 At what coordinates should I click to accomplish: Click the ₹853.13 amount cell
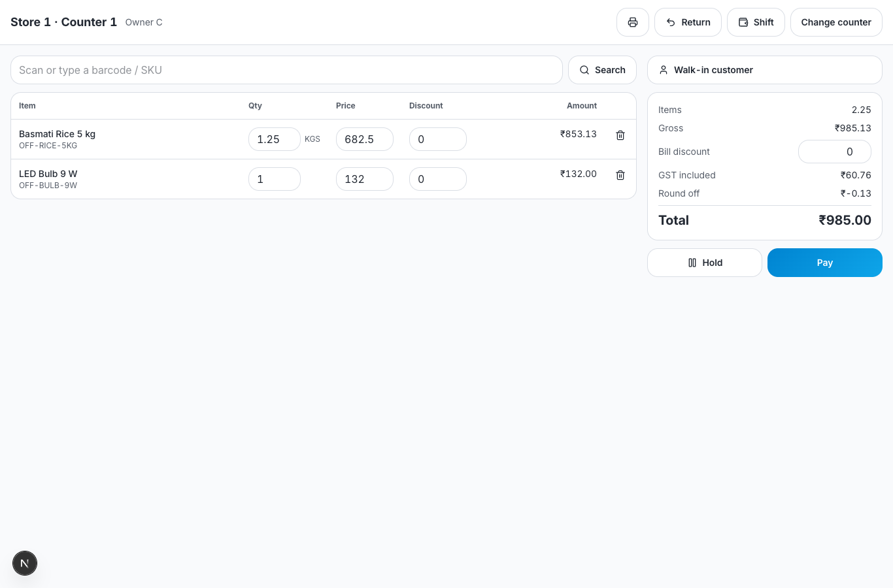tap(579, 134)
